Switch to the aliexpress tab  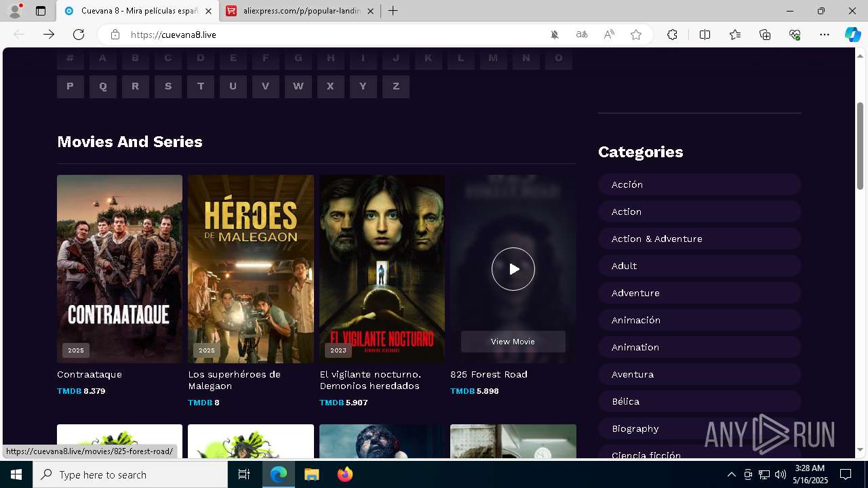coord(300,11)
